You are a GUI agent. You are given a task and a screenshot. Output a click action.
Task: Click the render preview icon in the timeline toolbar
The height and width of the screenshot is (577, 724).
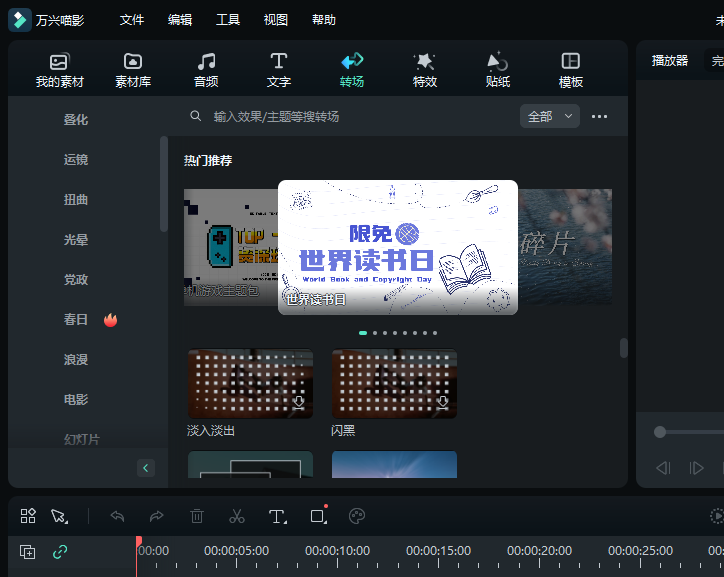717,516
